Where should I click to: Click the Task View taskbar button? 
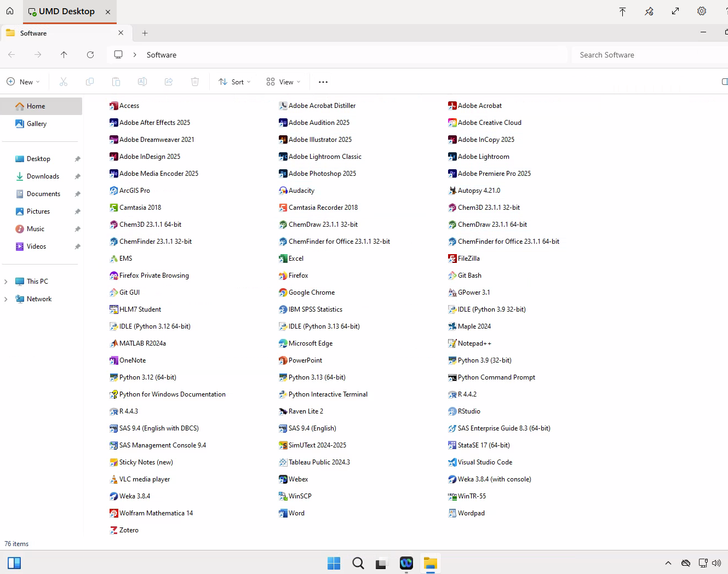[382, 563]
